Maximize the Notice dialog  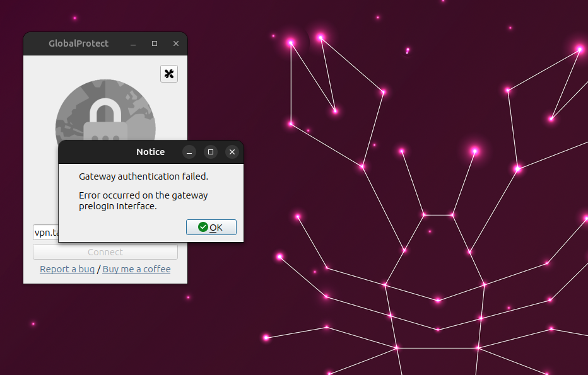click(211, 152)
